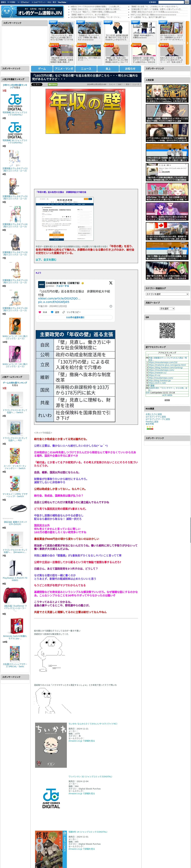Click the YouTube link in the top bar
This screenshot has height=868, width=191.
(62, 2)
